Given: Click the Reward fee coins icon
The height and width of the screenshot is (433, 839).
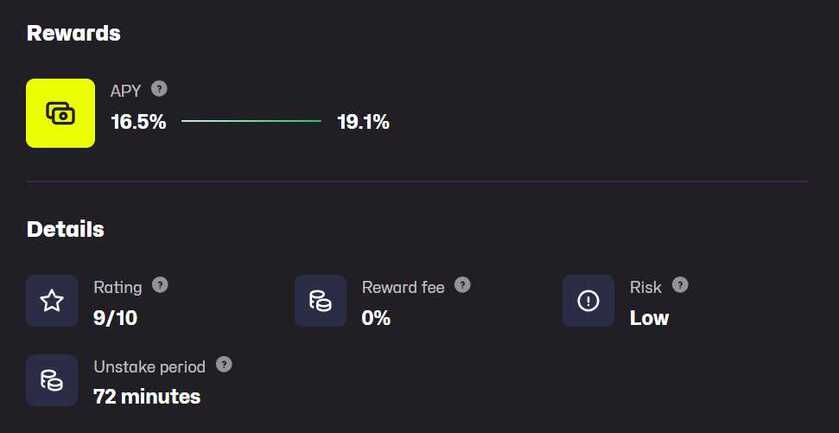Looking at the screenshot, I should click(320, 301).
